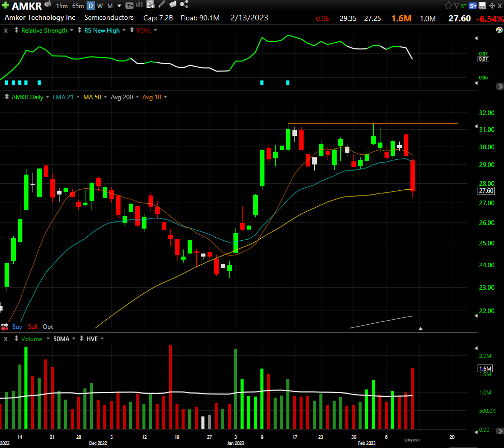Click reorder arrows next to RS New High
504x448 pixels.
click(79, 30)
